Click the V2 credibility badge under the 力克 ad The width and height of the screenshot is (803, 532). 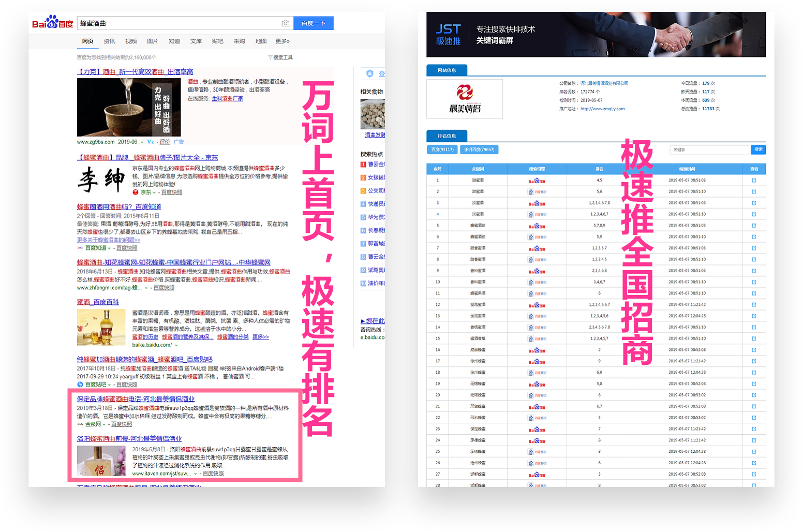point(151,142)
